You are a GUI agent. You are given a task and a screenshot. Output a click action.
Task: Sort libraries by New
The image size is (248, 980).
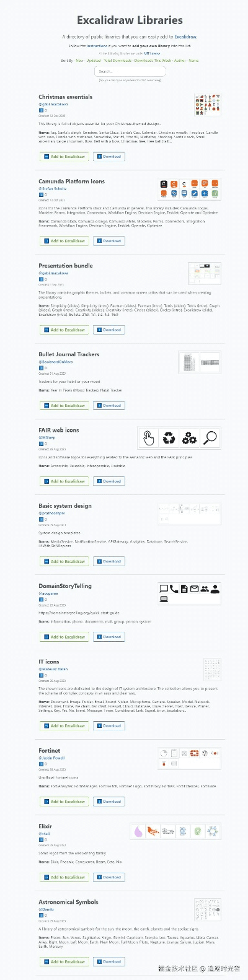[79, 61]
